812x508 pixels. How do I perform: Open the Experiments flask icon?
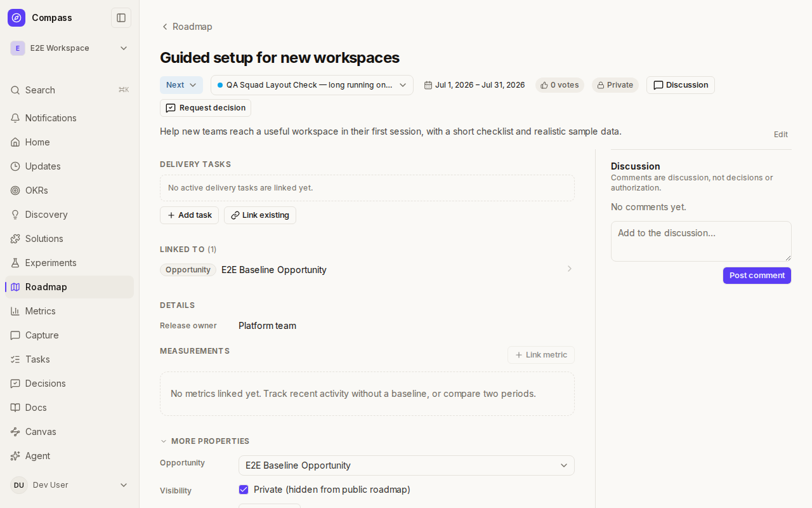tap(15, 263)
